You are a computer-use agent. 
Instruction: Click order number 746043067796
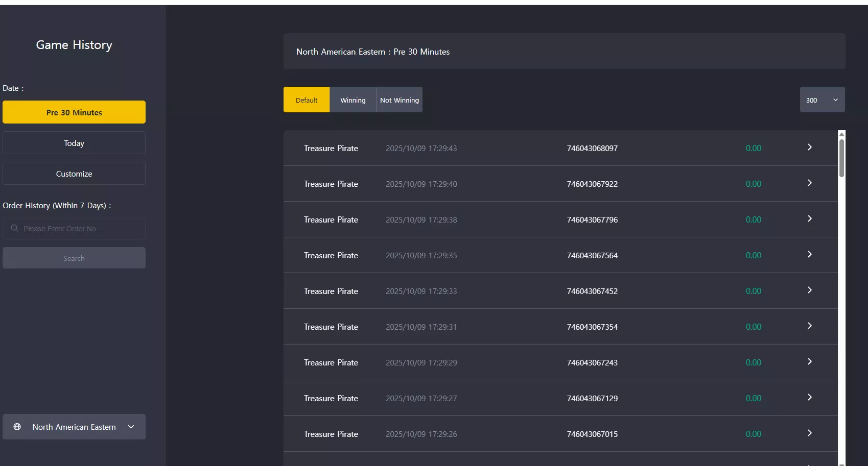point(592,219)
